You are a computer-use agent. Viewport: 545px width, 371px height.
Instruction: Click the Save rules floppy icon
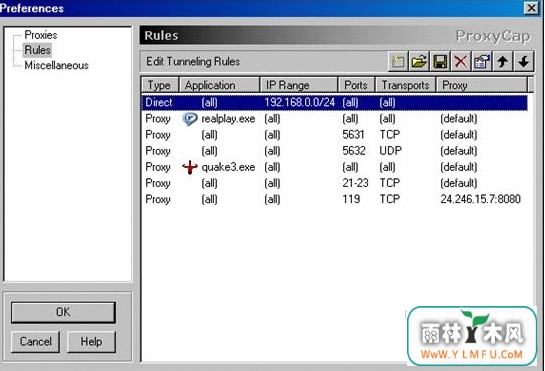pos(440,62)
